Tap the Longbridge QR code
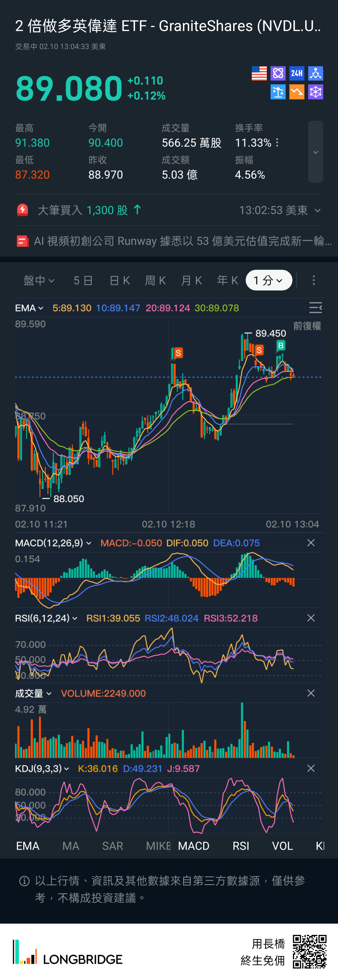This screenshot has height=980, width=338. [x=310, y=951]
